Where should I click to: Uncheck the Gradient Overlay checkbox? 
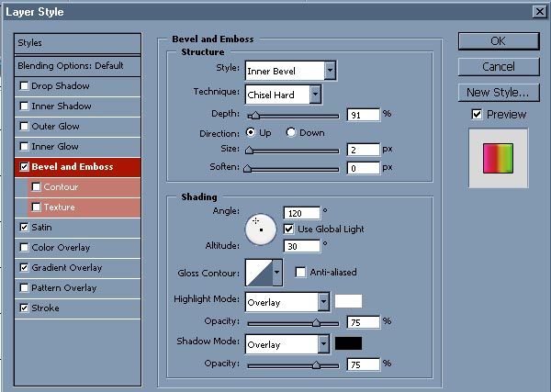(24, 268)
